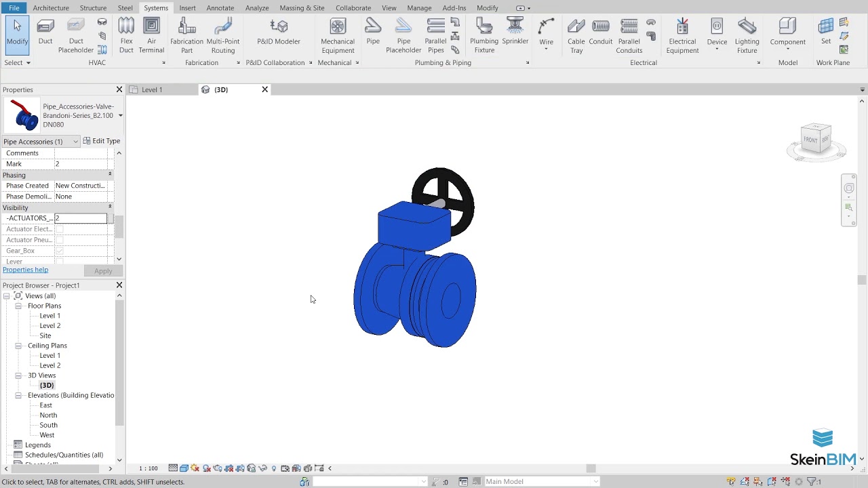Select the Cable Tray tool

576,36
